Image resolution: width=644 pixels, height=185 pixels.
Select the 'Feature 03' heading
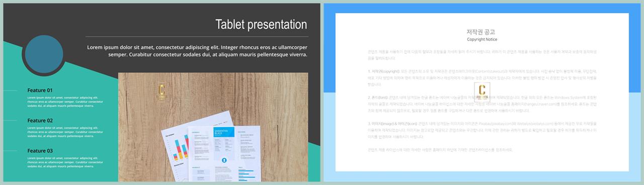pyautogui.click(x=40, y=151)
